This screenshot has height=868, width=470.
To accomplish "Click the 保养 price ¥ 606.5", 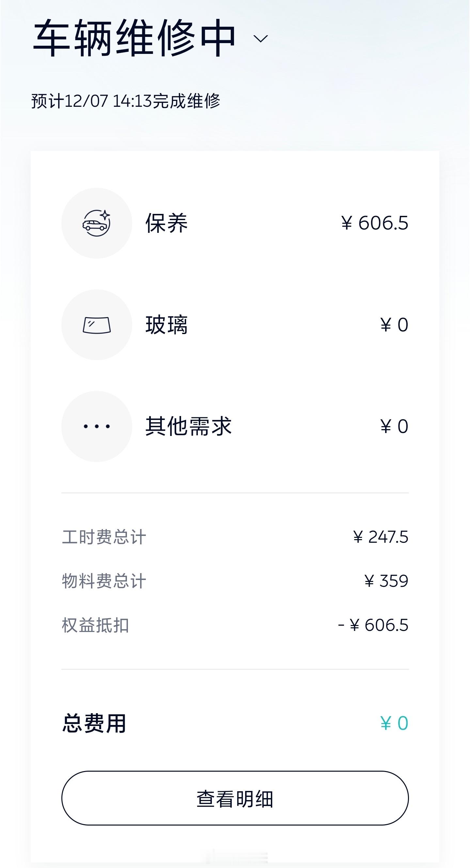I will (375, 223).
